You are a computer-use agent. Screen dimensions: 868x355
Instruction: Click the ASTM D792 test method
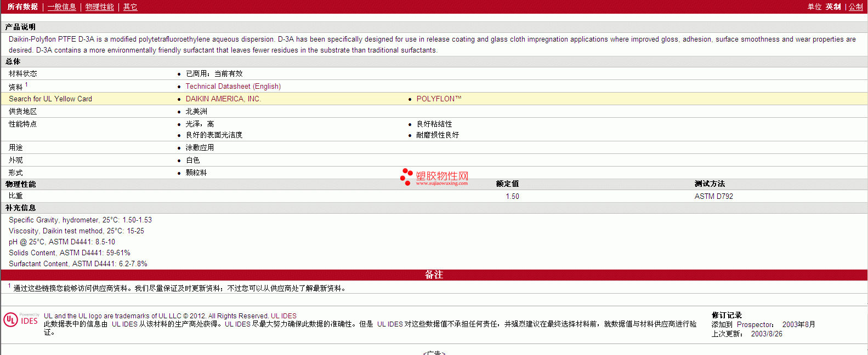pyautogui.click(x=713, y=197)
